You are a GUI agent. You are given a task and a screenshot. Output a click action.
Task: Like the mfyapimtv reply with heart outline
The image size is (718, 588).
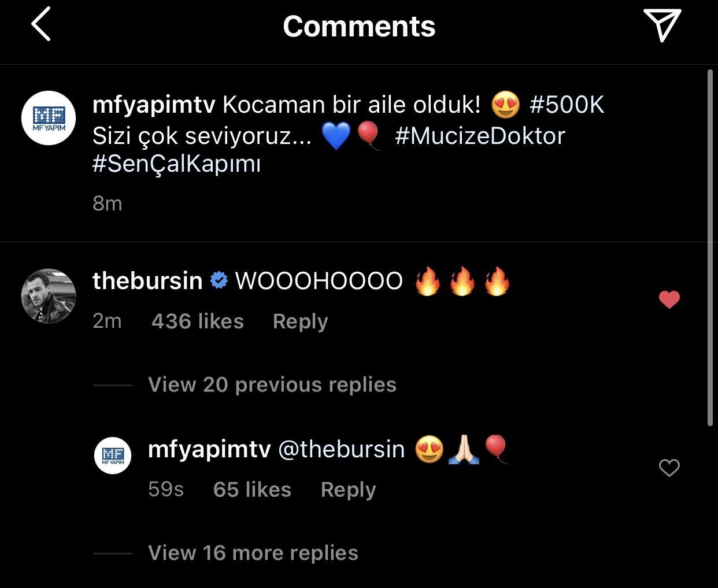(669, 468)
